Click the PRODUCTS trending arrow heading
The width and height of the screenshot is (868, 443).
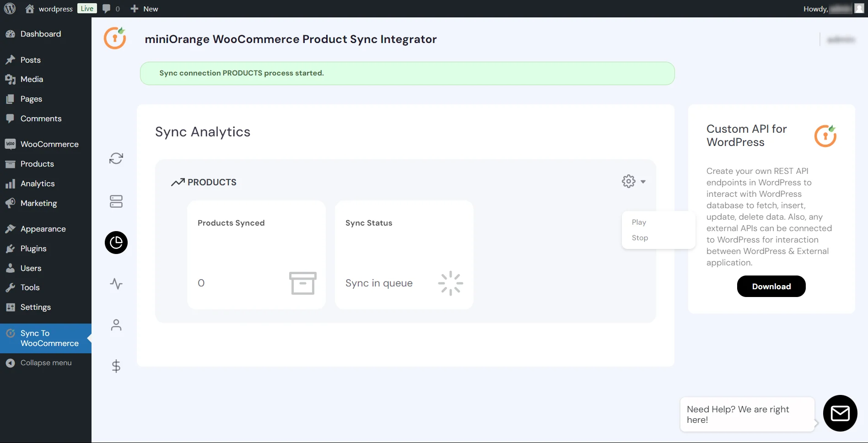tap(204, 182)
